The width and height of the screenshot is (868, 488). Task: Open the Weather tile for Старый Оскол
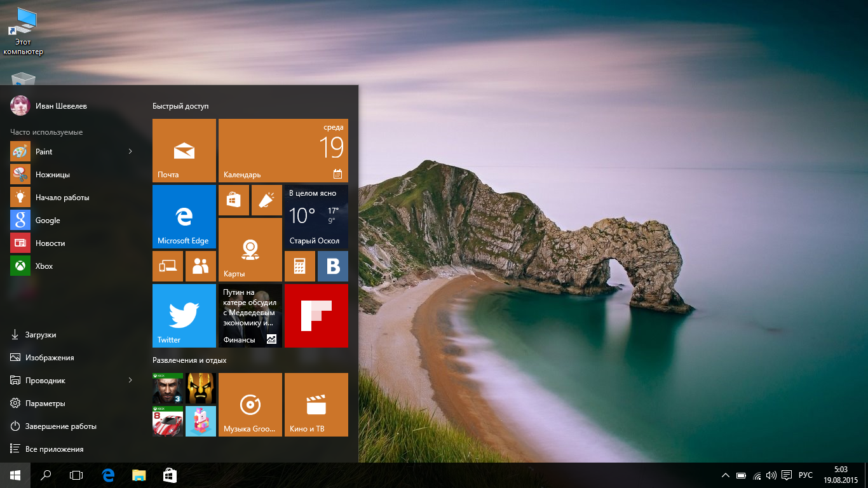pos(316,217)
